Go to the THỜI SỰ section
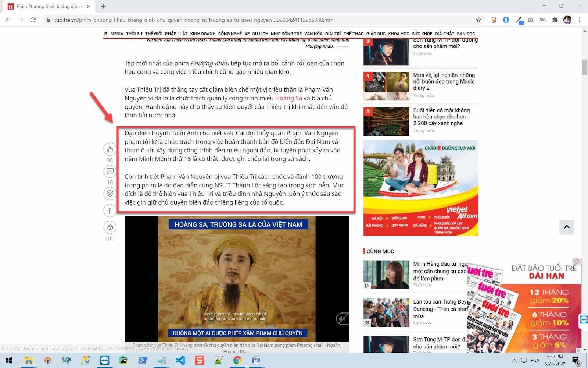 (134, 34)
